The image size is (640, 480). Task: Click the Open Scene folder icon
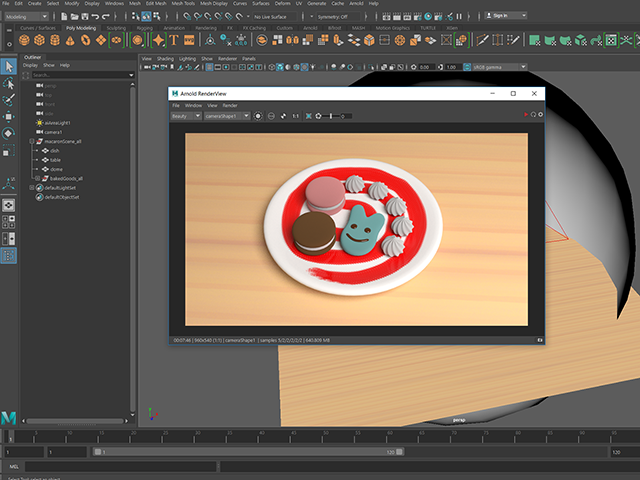74,16
